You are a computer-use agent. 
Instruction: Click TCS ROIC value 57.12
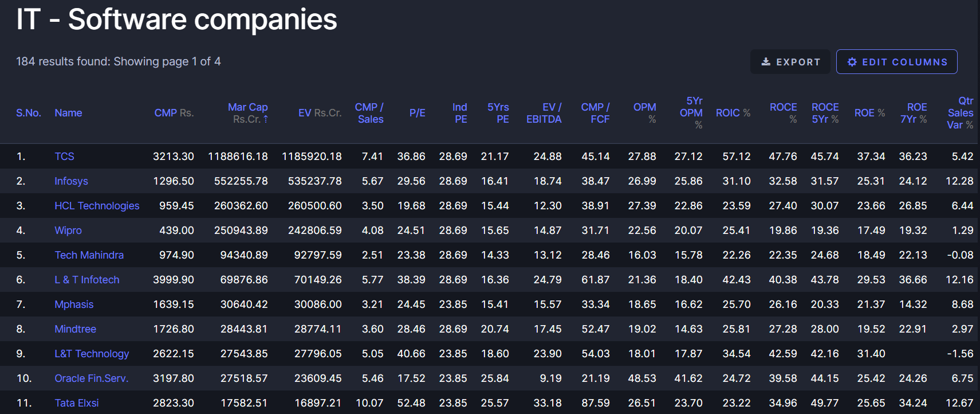point(737,157)
